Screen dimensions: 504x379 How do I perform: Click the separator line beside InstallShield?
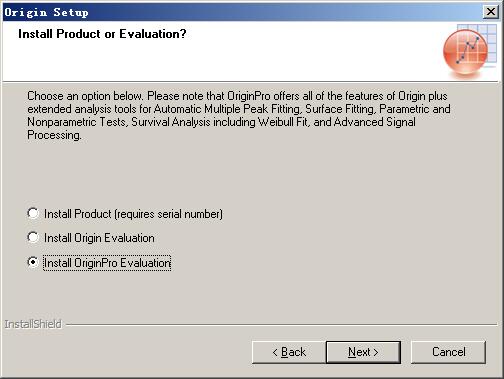pyautogui.click(x=282, y=324)
